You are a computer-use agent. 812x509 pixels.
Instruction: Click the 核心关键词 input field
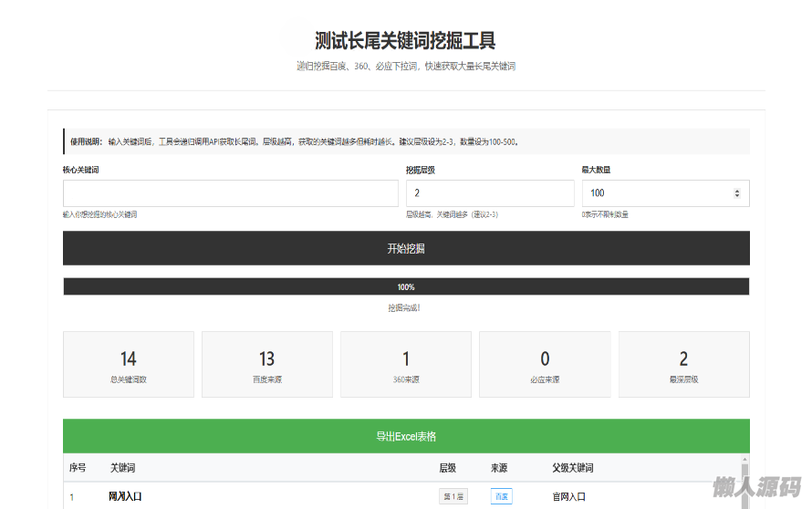230,193
